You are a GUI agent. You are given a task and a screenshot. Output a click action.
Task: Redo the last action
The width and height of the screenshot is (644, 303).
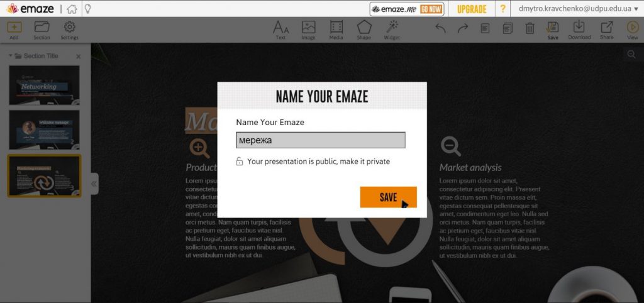coord(463,28)
